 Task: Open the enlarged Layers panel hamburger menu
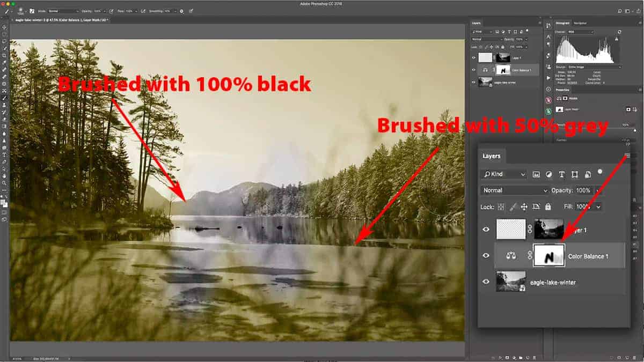pyautogui.click(x=627, y=156)
